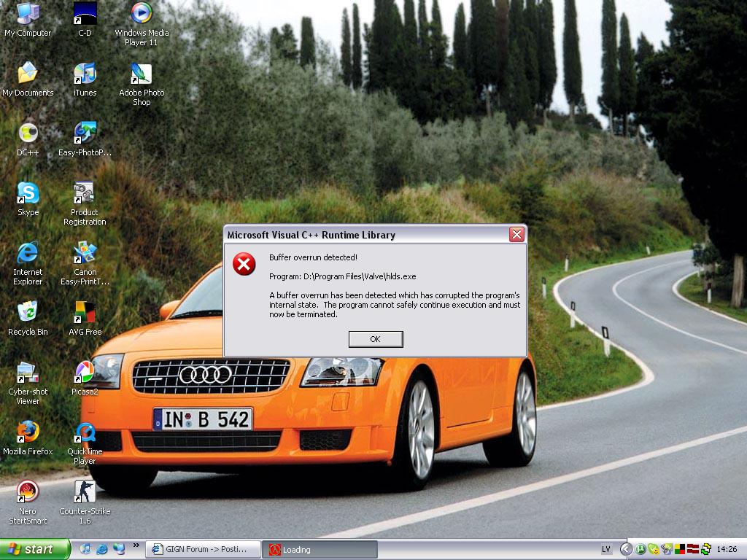Click the QuickTime Player desktop shortcut

pyautogui.click(x=85, y=432)
